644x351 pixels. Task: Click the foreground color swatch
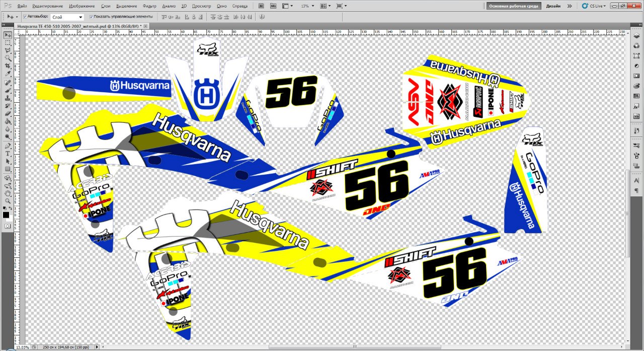(x=6, y=215)
